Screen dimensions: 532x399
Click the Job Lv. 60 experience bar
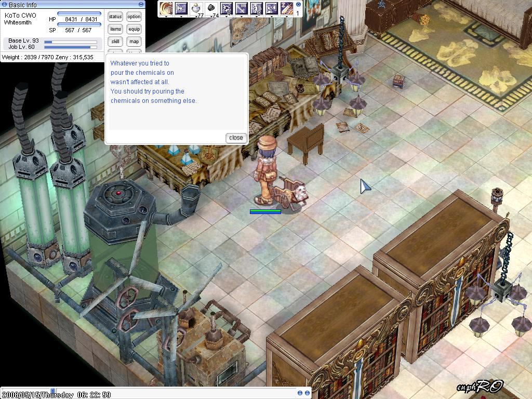click(x=71, y=47)
